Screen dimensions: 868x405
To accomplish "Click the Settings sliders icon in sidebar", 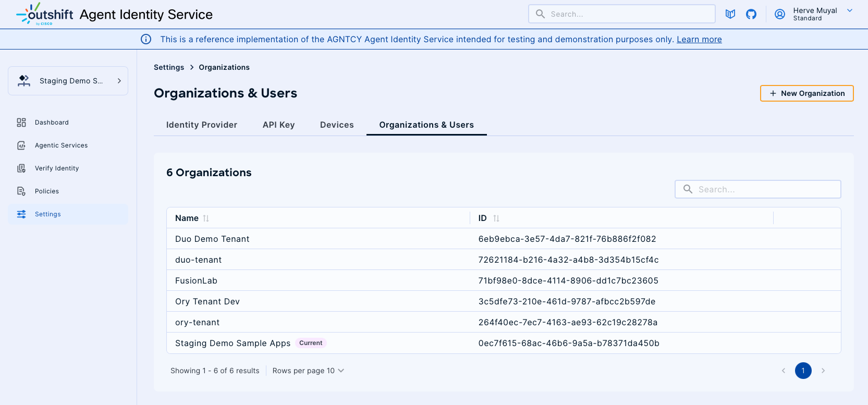I will (21, 214).
